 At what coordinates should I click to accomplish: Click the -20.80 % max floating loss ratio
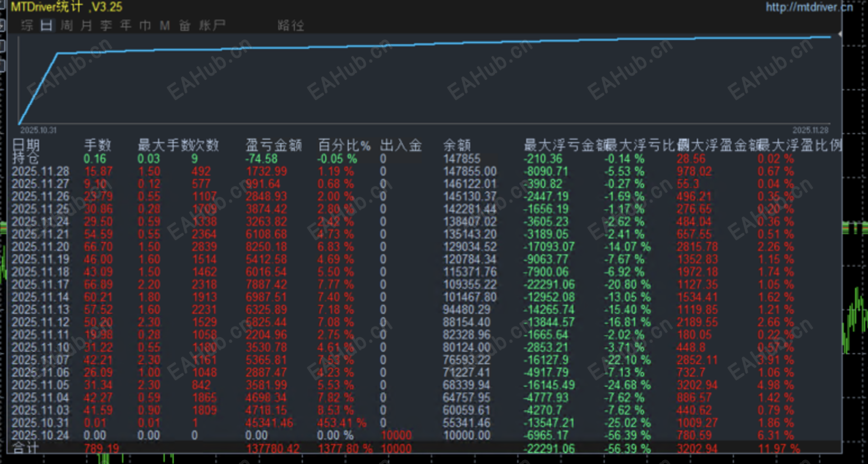[627, 285]
